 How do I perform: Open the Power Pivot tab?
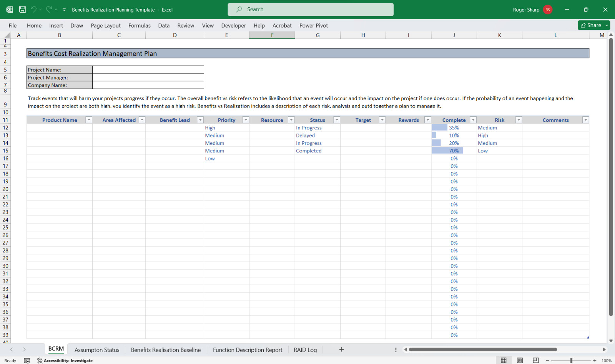[x=314, y=25]
